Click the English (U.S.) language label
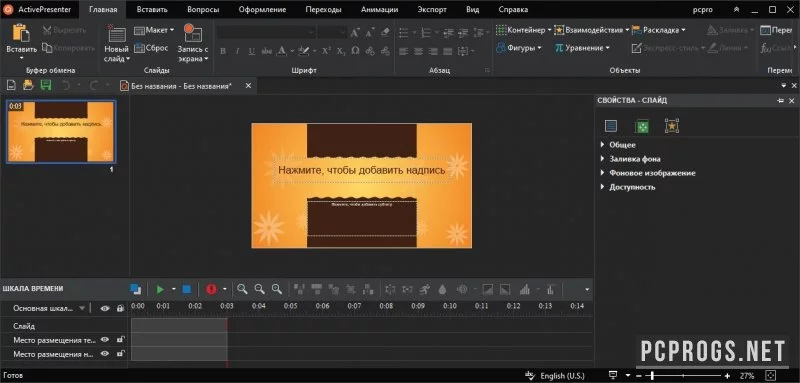 point(563,376)
